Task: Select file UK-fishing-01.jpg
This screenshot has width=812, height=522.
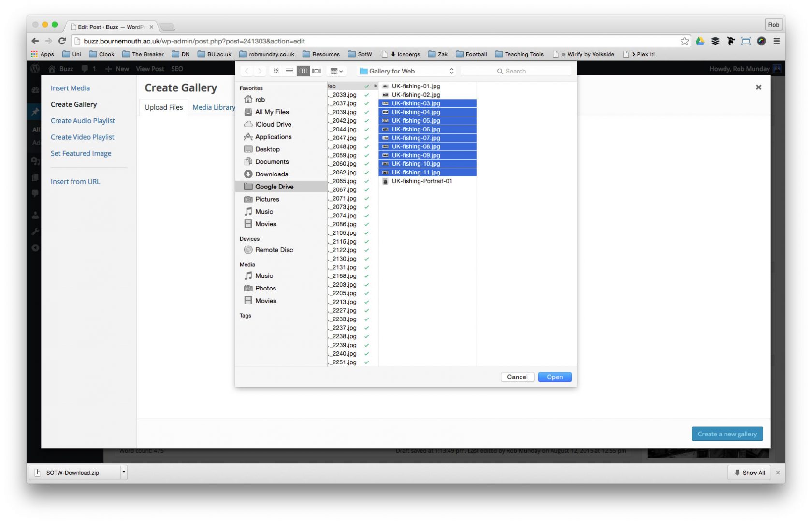Action: (428, 86)
